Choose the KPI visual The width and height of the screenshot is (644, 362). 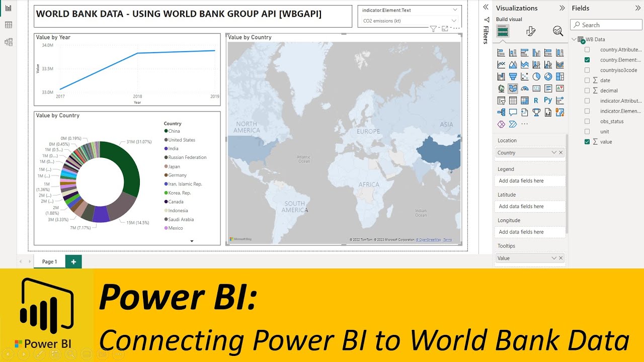point(560,88)
